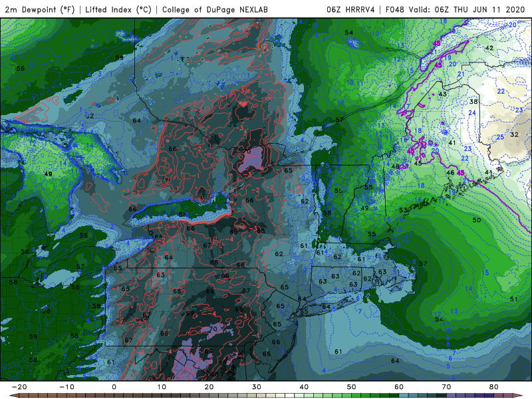
Task: Click the black "48" dewpoint value
Action: [x=395, y=166]
